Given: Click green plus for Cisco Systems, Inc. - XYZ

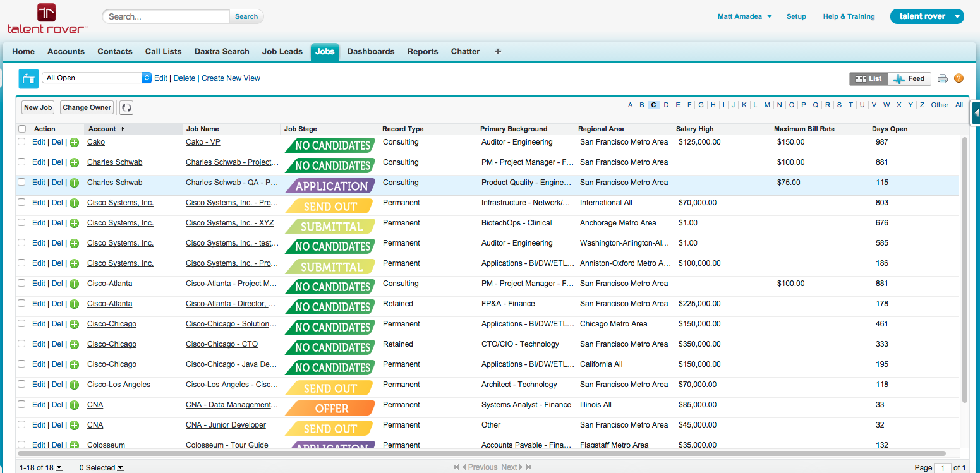Looking at the screenshot, I should [74, 224].
